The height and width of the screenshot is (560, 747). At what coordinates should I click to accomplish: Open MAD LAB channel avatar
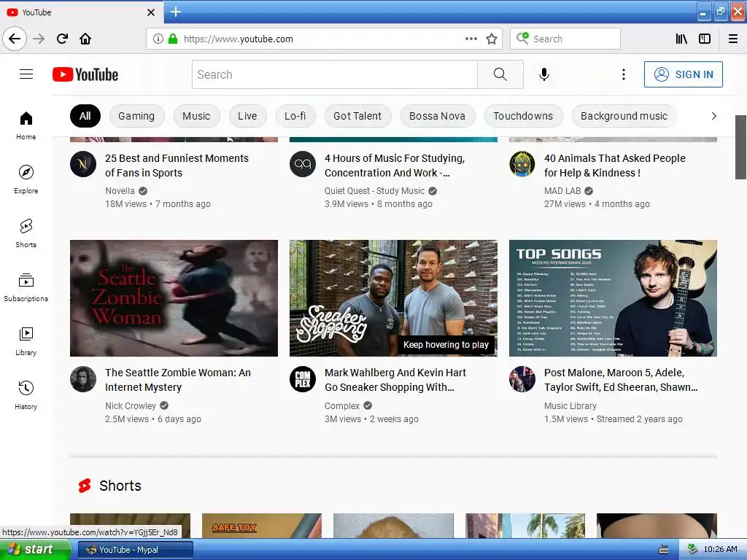point(522,164)
